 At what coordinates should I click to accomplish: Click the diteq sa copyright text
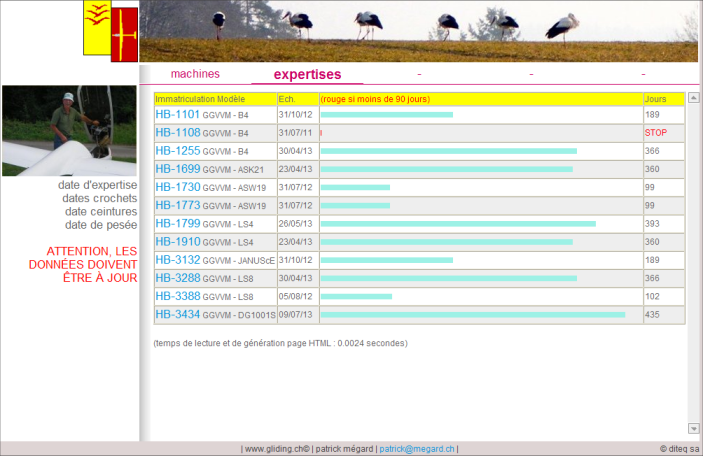click(679, 449)
